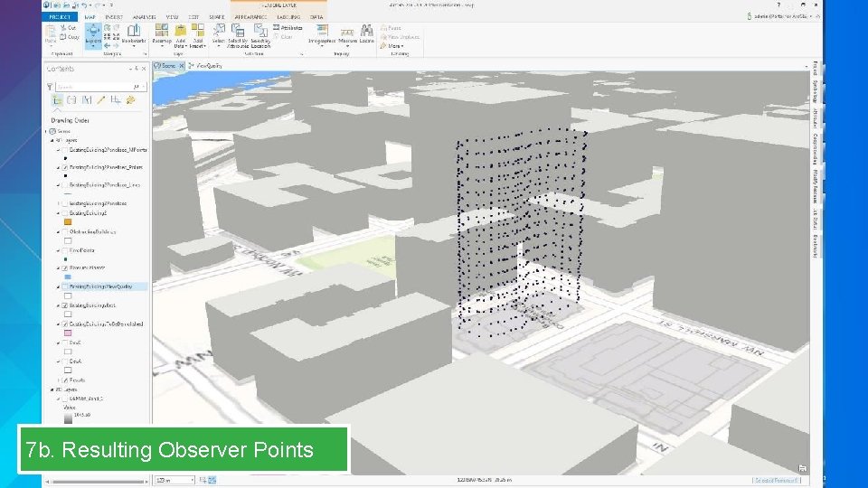Screen dimensions: 868x488
Task: Switch to the ANALYSIS ribbon tab
Action: coord(144,17)
